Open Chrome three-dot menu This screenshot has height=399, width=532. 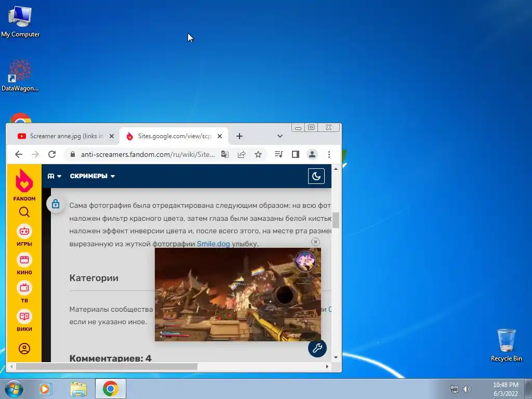(x=329, y=154)
